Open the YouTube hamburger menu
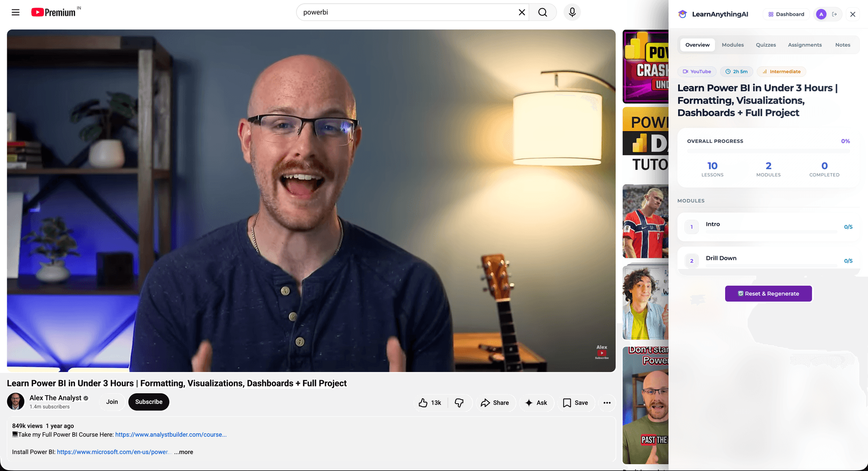 pyautogui.click(x=15, y=12)
